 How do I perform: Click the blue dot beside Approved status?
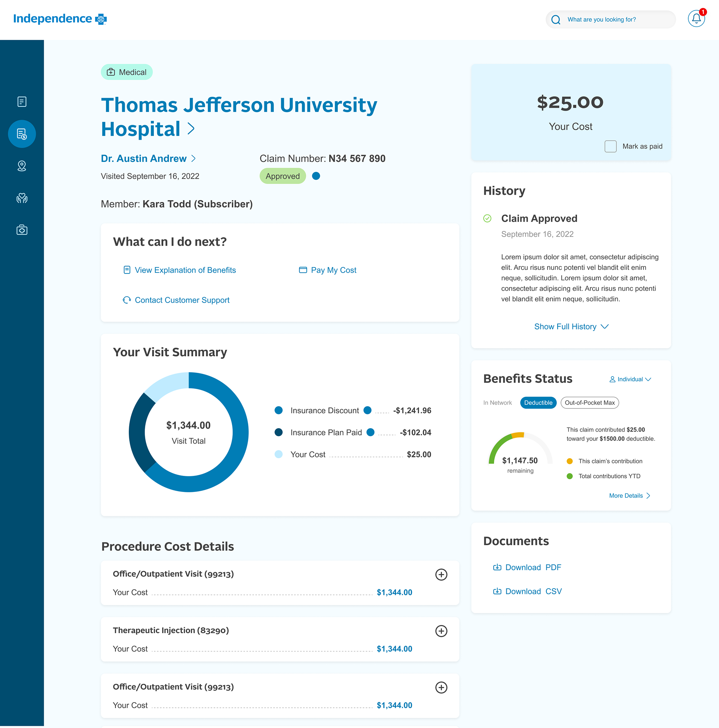[x=316, y=176]
